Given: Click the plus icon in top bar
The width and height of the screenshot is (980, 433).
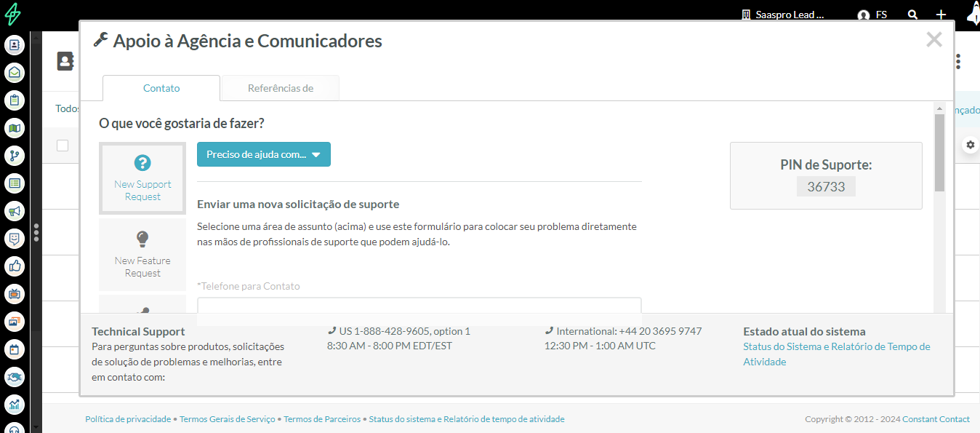Looking at the screenshot, I should pos(941,15).
